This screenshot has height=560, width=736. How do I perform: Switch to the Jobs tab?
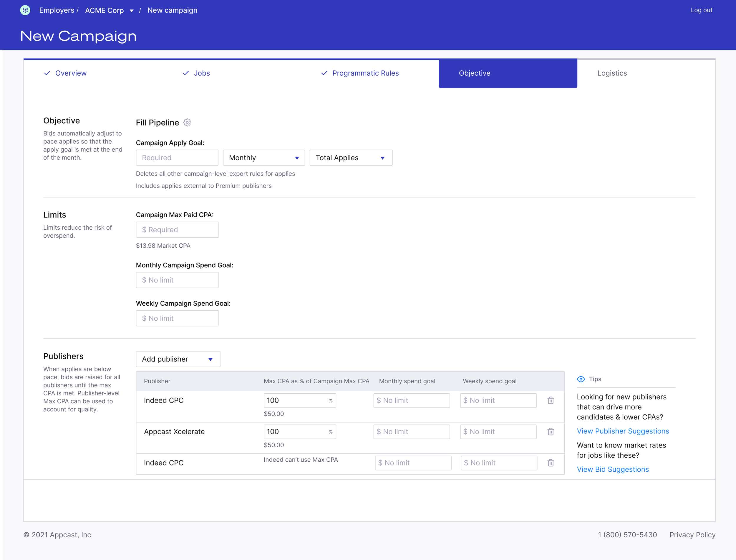click(x=202, y=73)
